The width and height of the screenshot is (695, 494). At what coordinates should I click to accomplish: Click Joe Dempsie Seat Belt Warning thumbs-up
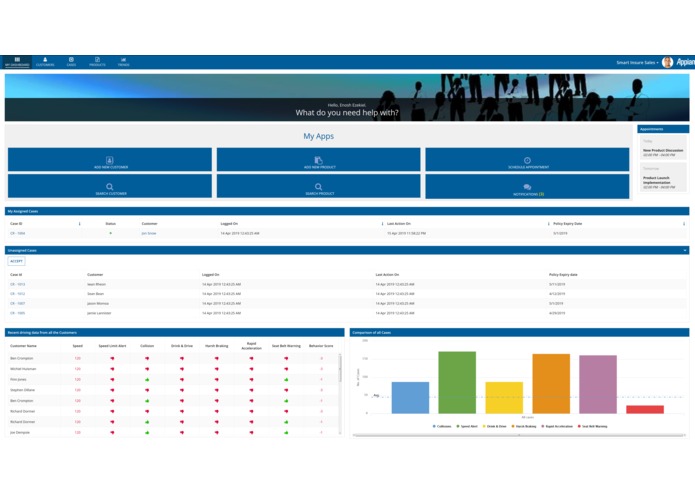point(286,432)
